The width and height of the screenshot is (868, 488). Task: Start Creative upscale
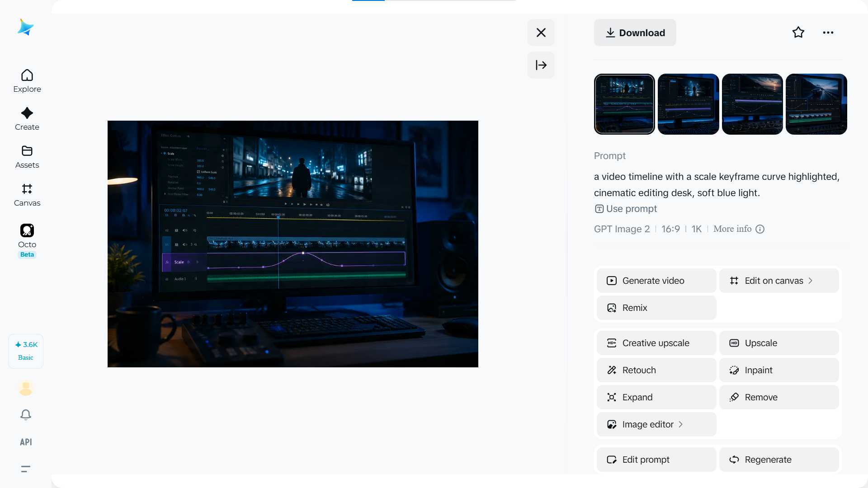pos(656,343)
